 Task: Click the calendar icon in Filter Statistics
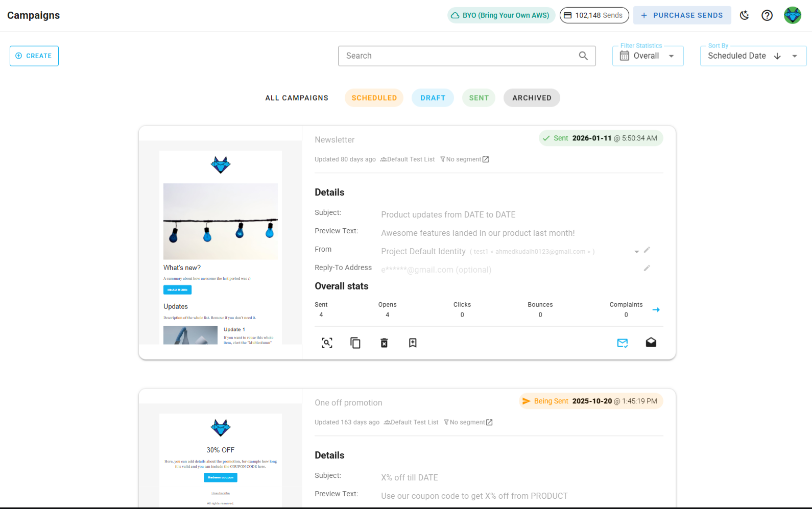[625, 56]
